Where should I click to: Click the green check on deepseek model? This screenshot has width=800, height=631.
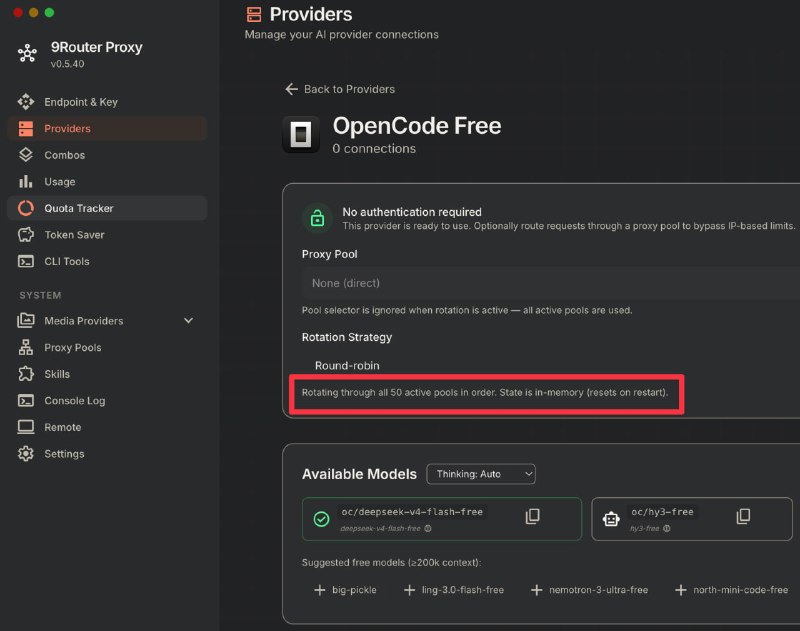321,519
